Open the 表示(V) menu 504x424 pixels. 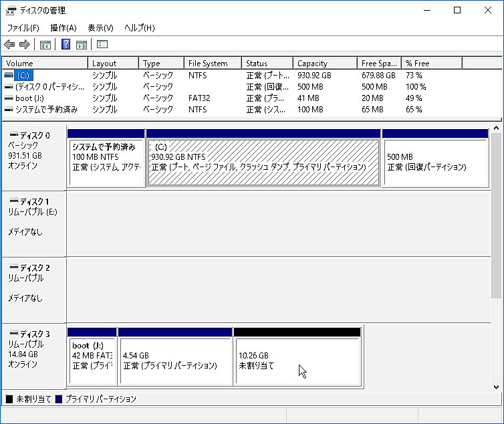100,28
